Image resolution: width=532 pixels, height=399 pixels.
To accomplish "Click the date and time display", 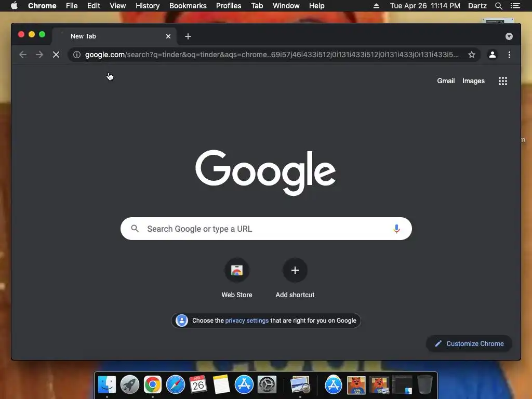I will click(425, 6).
